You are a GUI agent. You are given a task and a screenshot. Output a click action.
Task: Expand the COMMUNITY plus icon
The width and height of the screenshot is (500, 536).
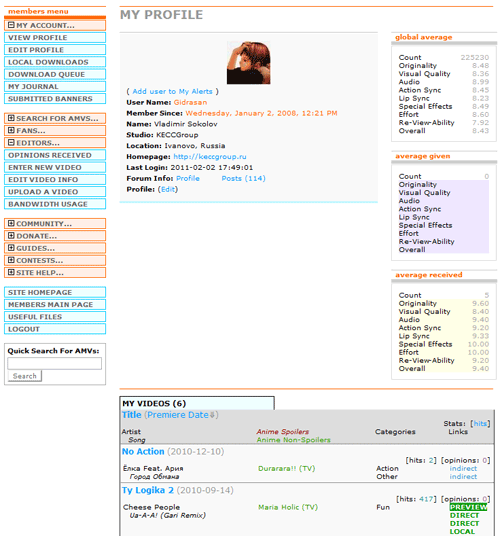(x=11, y=223)
